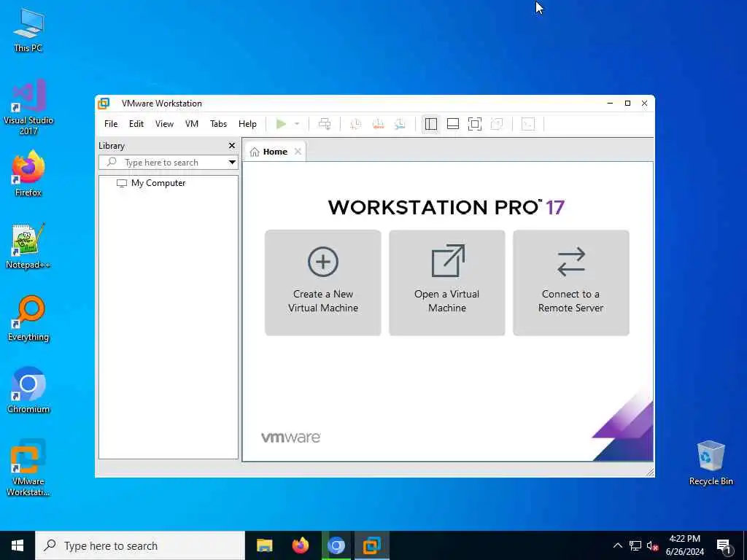Open the power options dropdown arrow
747x560 pixels.
coord(297,124)
